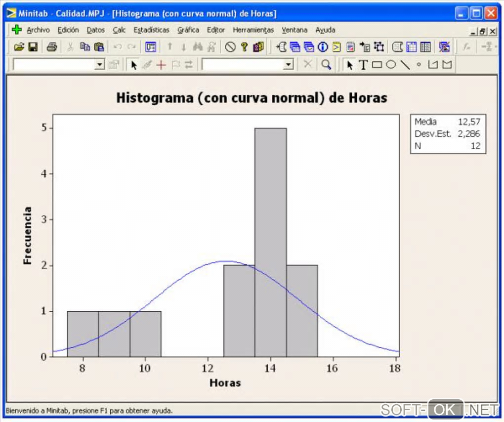Screen dimensions: 504x422
Task: Copy with the two-pages icon
Action: pos(85,47)
